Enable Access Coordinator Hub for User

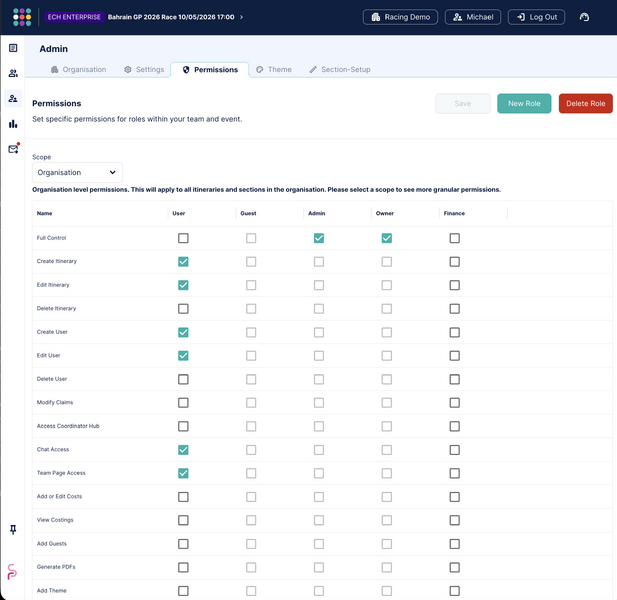tap(183, 426)
